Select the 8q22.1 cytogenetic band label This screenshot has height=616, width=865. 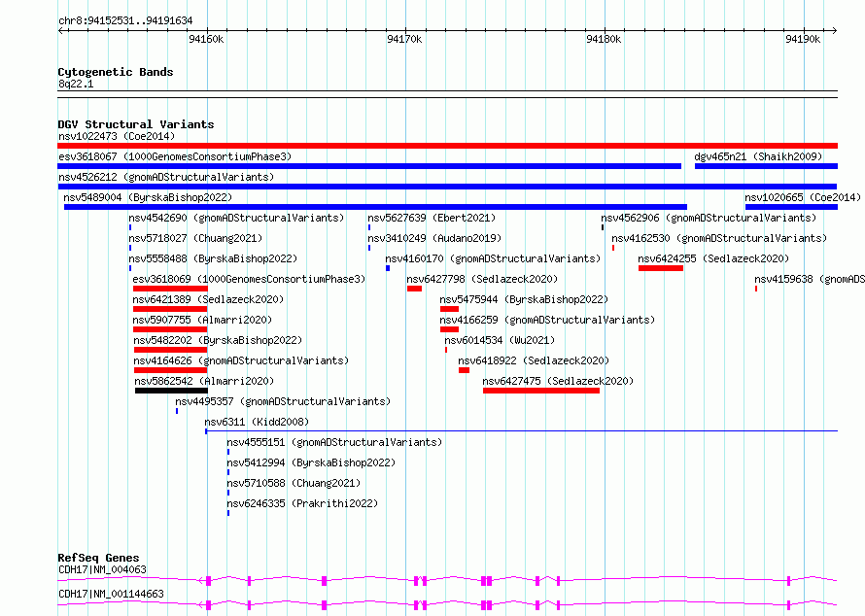click(76, 84)
